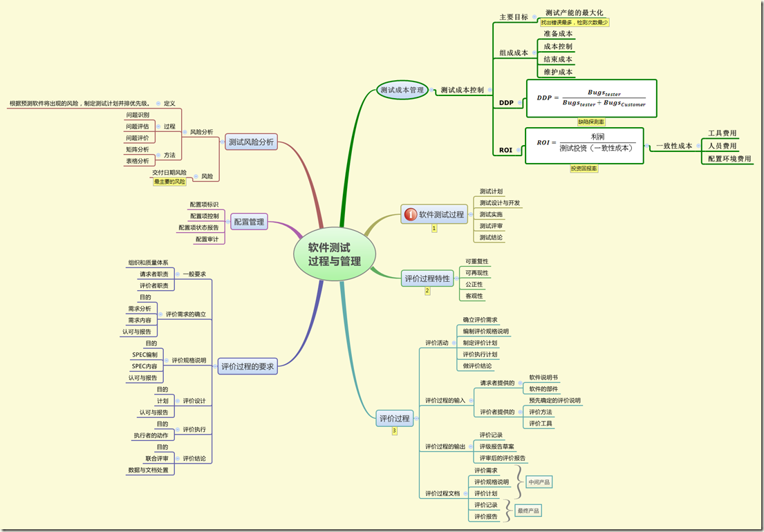Collapse the 一般要求 node
This screenshot has height=532, width=764.
pos(178,274)
